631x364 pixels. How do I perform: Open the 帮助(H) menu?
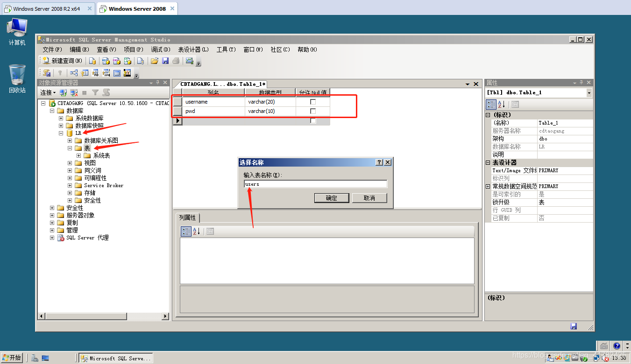tap(307, 49)
